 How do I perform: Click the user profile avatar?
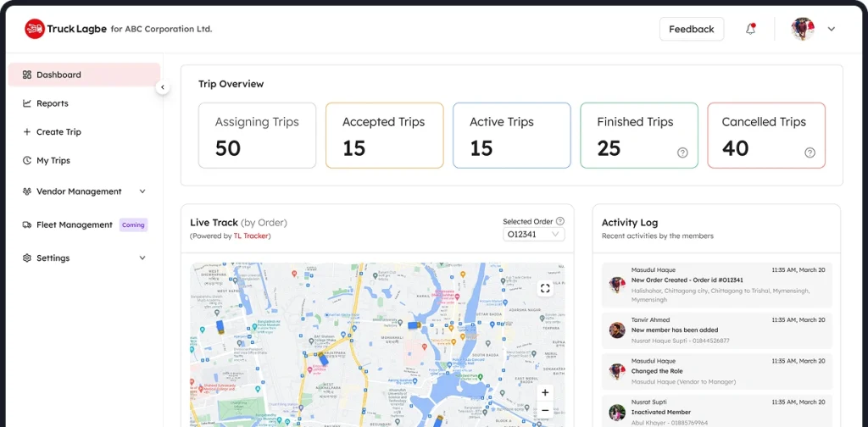tap(803, 29)
